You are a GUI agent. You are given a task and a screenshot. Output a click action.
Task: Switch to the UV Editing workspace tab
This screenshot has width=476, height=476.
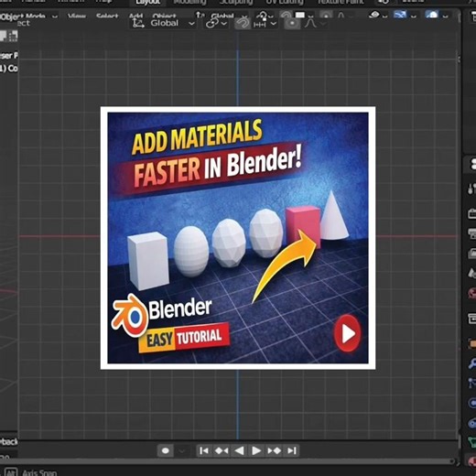pos(285,3)
